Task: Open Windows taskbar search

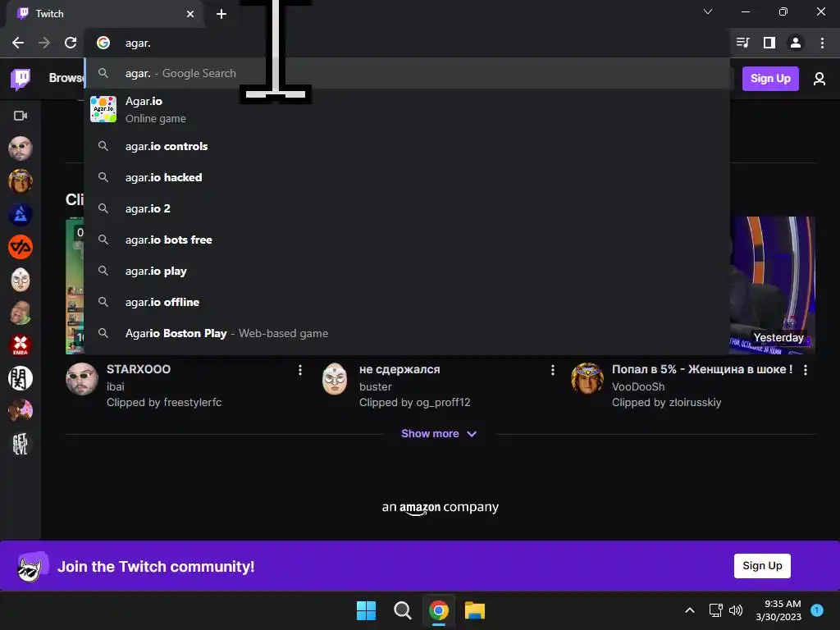Action: (x=402, y=610)
